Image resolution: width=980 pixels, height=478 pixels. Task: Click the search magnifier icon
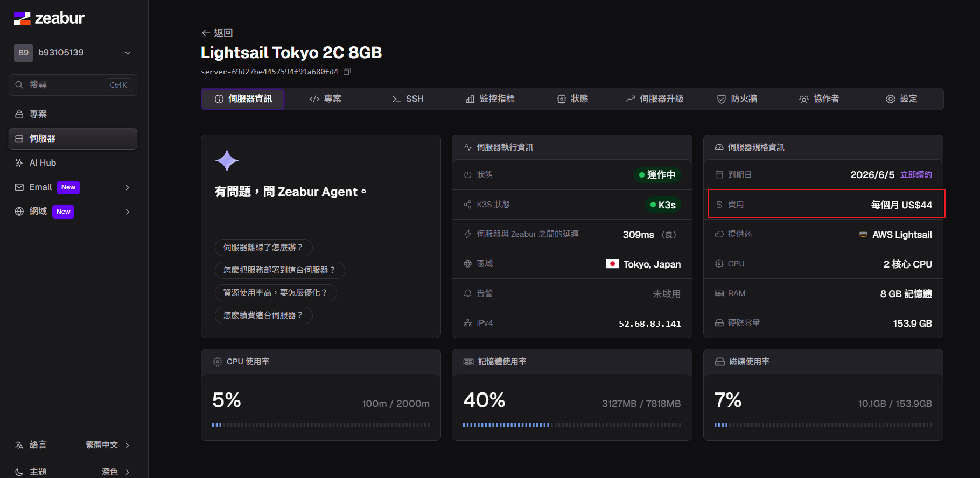coord(19,85)
